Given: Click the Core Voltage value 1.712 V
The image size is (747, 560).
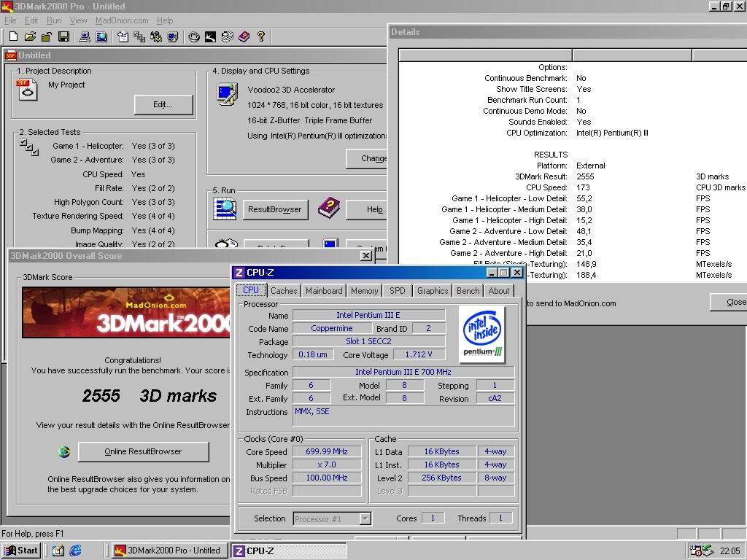Looking at the screenshot, I should click(x=419, y=354).
